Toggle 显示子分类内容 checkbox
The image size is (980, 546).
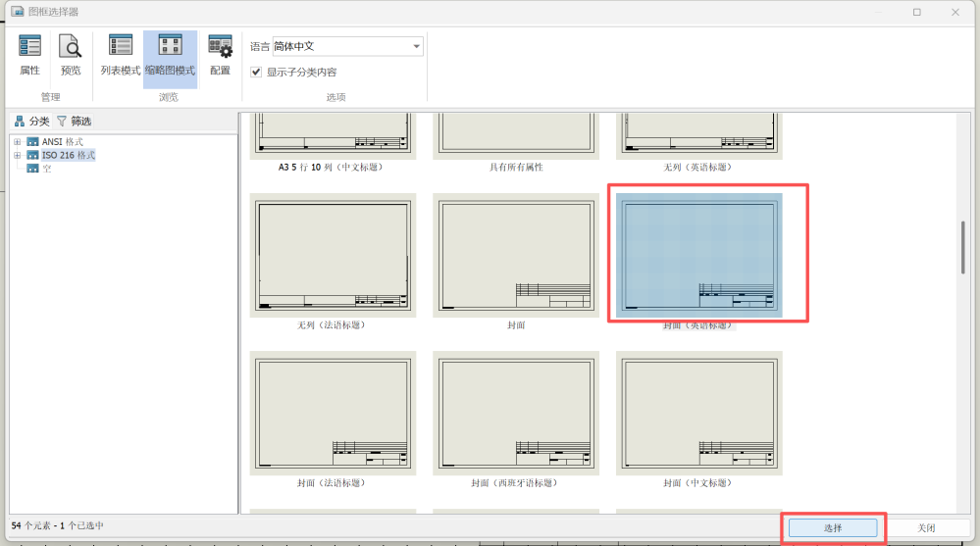pyautogui.click(x=256, y=72)
